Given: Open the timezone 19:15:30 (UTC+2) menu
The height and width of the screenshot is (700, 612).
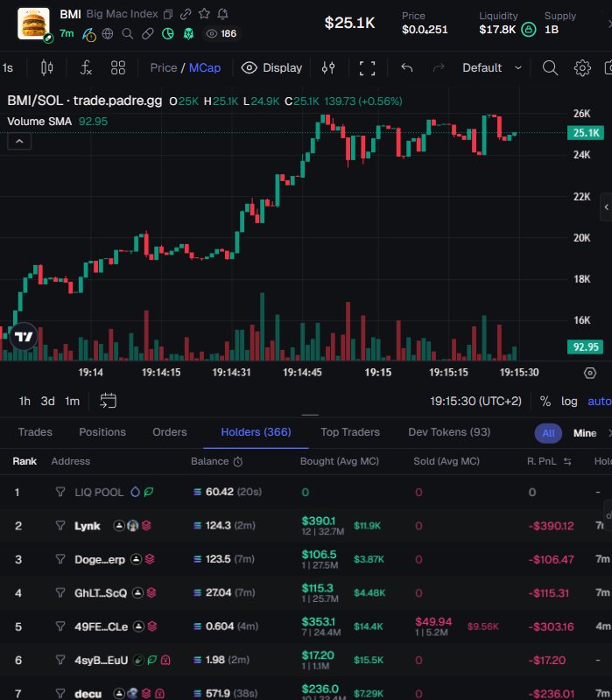Looking at the screenshot, I should 475,401.
